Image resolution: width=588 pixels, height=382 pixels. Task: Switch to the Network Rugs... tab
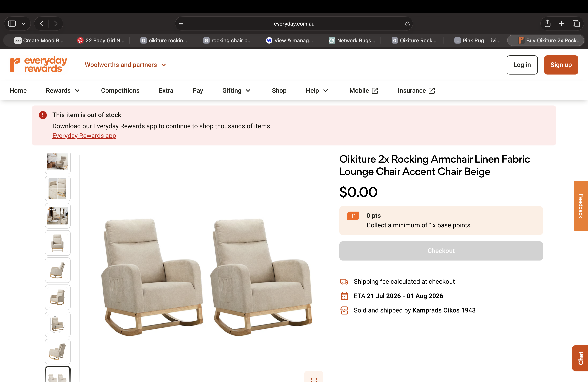coord(352,41)
